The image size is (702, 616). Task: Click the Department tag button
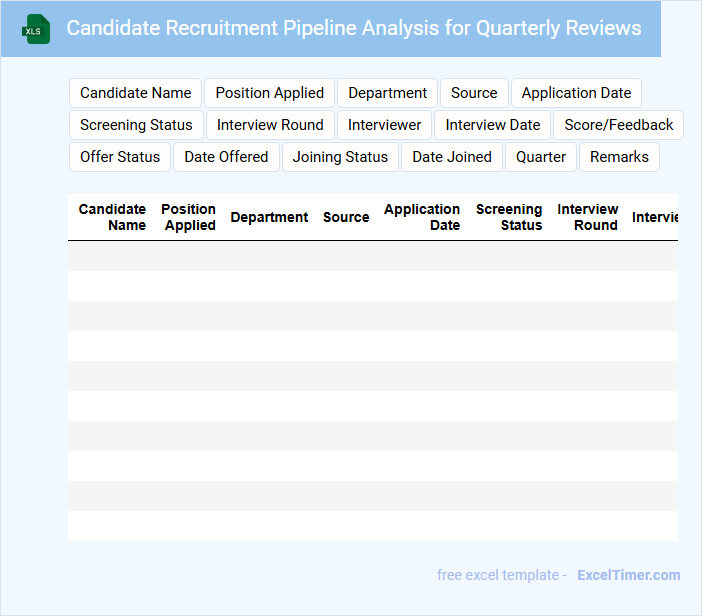(x=388, y=93)
